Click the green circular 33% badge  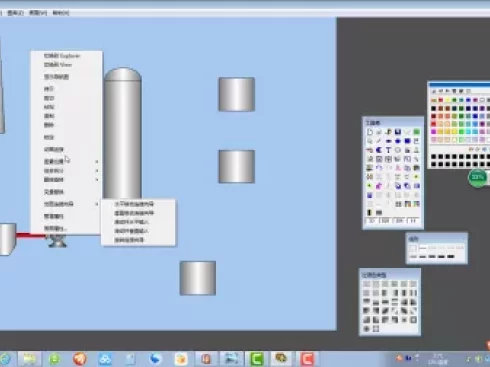477,177
